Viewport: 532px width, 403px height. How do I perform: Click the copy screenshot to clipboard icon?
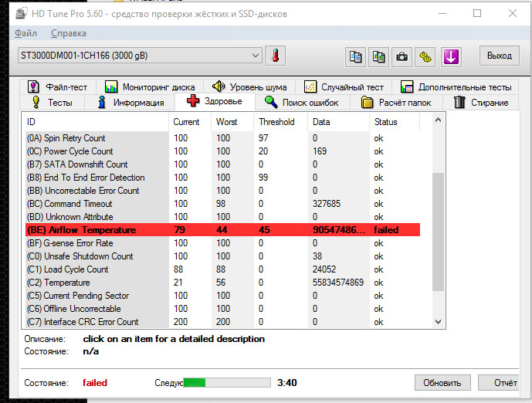pos(378,56)
